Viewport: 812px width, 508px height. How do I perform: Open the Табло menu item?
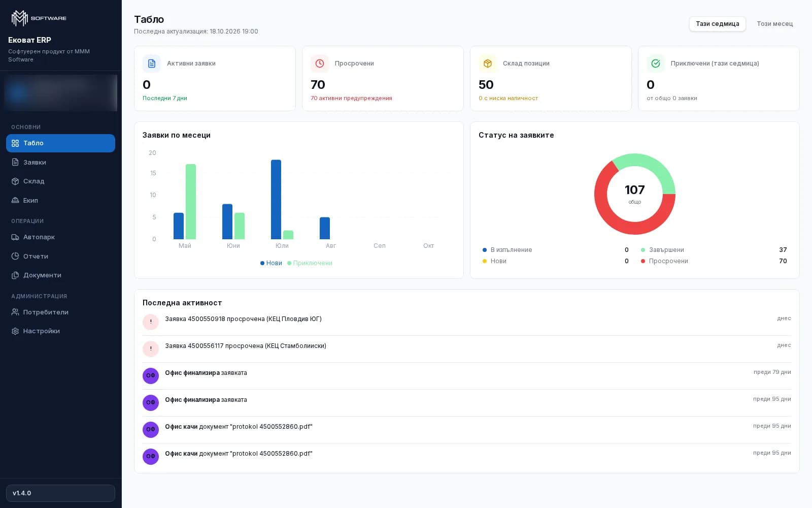(60, 143)
